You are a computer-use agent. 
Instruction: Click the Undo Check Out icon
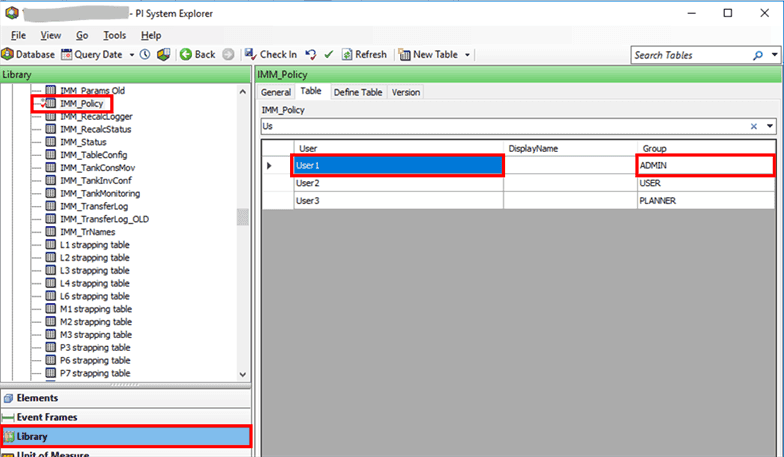(311, 54)
